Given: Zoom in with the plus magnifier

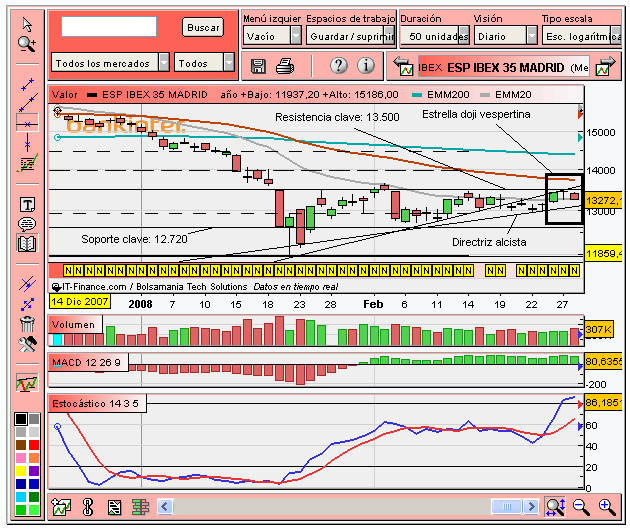Looking at the screenshot, I should click(x=607, y=507).
